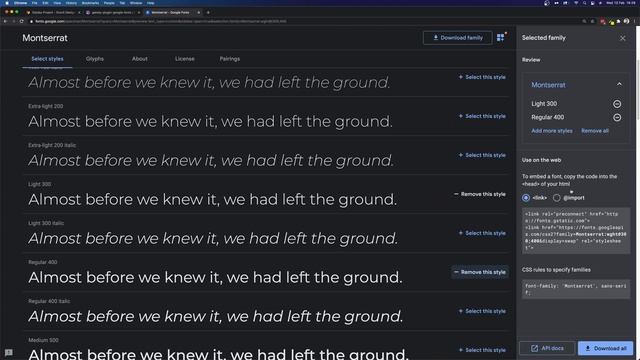Switch to the Select styles tab
This screenshot has width=640, height=360.
(x=47, y=59)
